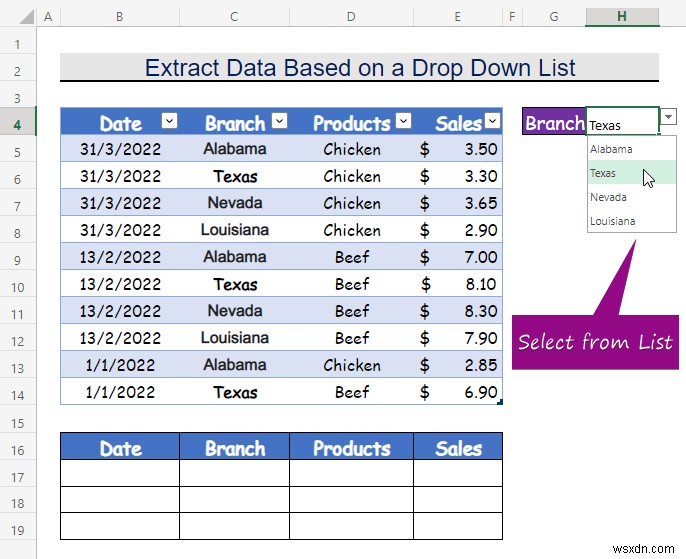Viewport: 686px width, 559px height.
Task: Select column C header
Action: click(234, 17)
